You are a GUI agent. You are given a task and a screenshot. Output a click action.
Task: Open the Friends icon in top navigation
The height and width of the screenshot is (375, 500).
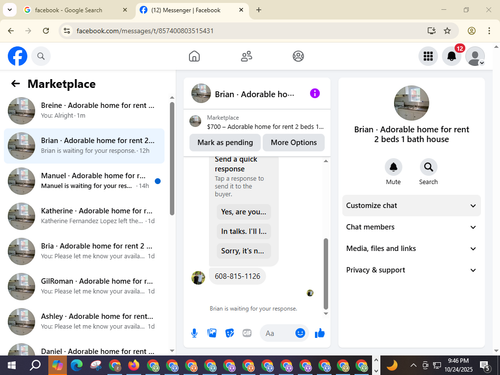pos(246,56)
